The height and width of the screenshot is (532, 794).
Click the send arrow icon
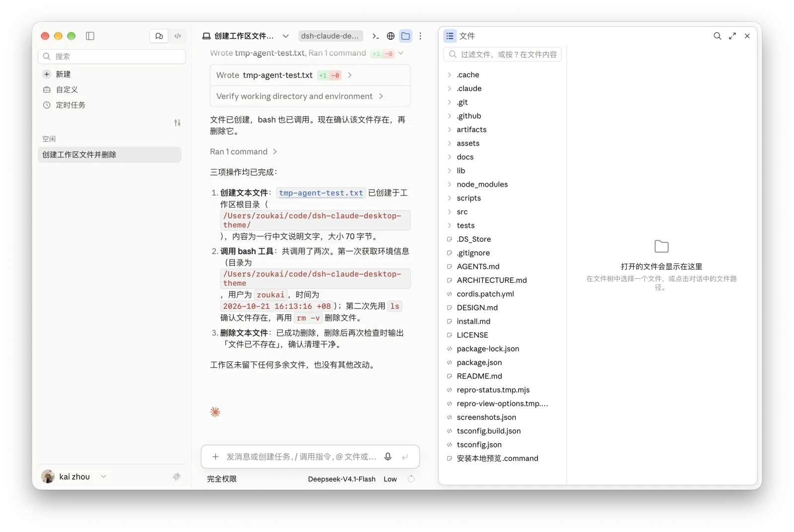point(405,457)
